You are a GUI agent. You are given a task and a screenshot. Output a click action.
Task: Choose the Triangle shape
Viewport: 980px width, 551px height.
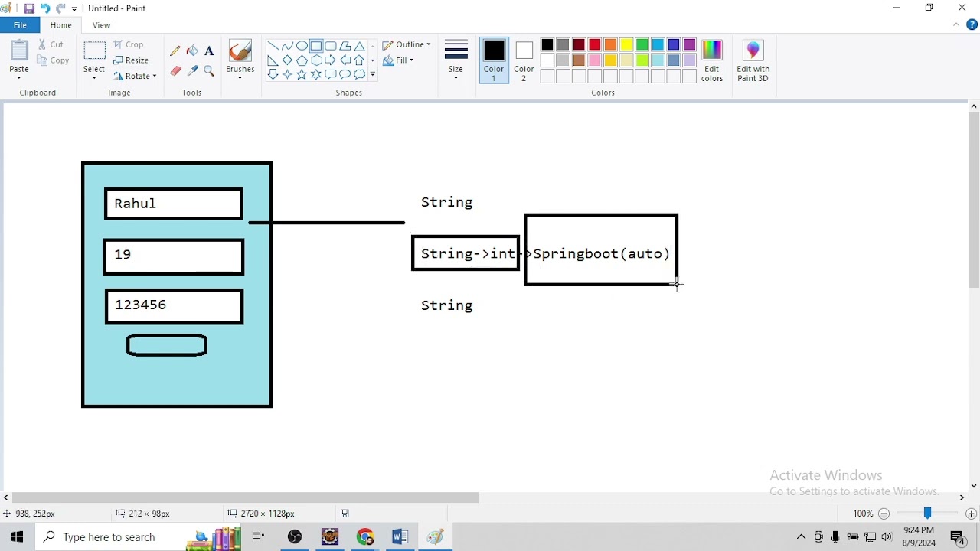click(x=359, y=46)
